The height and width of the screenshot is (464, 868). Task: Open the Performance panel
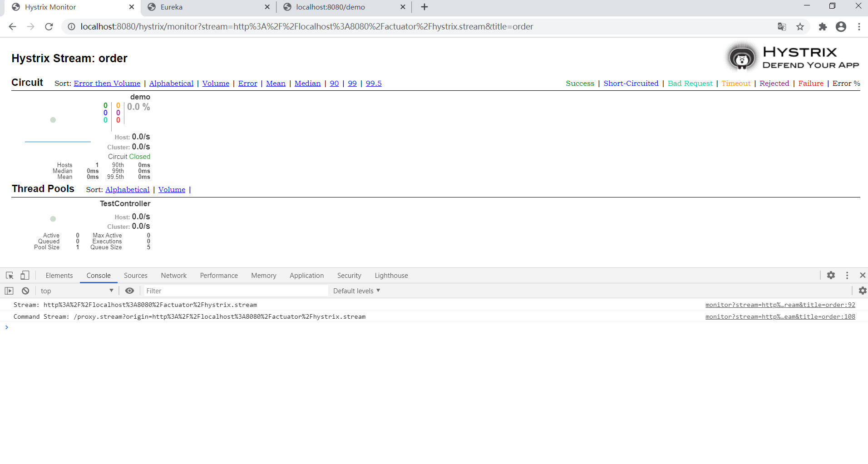point(219,276)
